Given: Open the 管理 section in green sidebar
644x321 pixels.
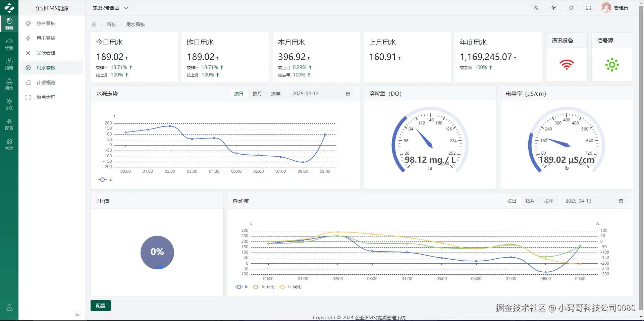Looking at the screenshot, I should pos(9,145).
